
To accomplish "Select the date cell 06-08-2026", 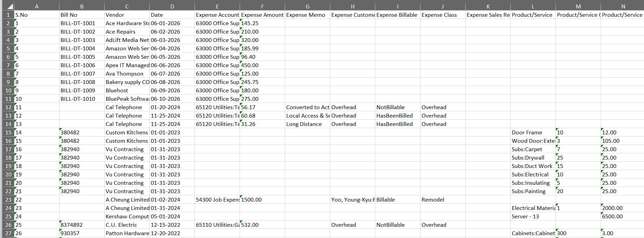I will click(x=172, y=82).
